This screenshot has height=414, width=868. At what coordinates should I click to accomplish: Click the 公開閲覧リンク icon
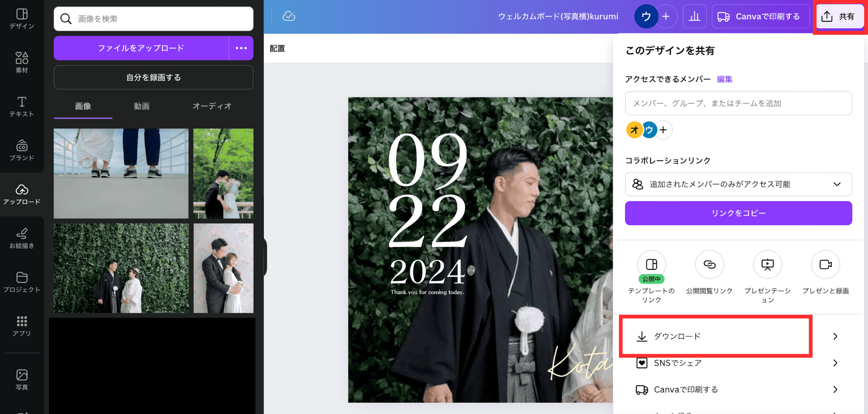tap(709, 265)
